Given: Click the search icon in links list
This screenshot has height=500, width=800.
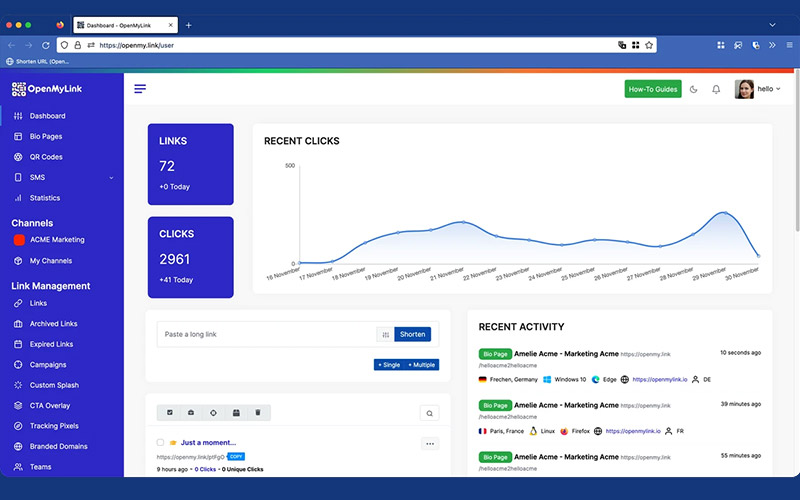Looking at the screenshot, I should tap(430, 413).
